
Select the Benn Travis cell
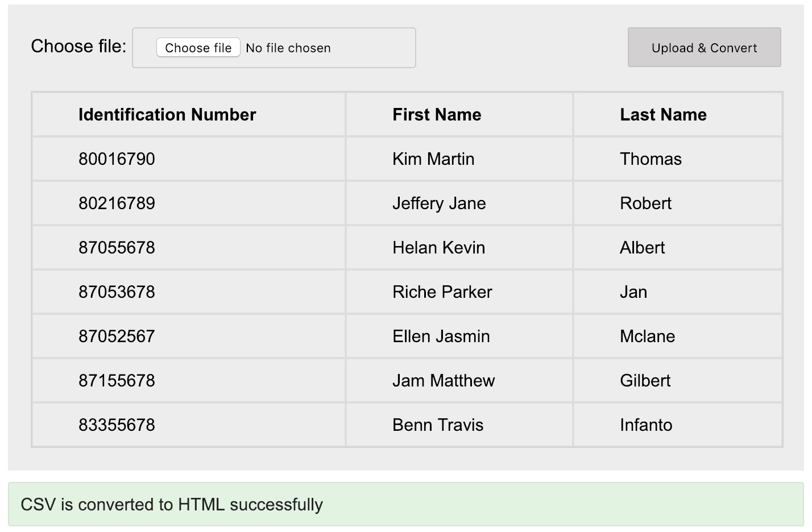pos(438,425)
